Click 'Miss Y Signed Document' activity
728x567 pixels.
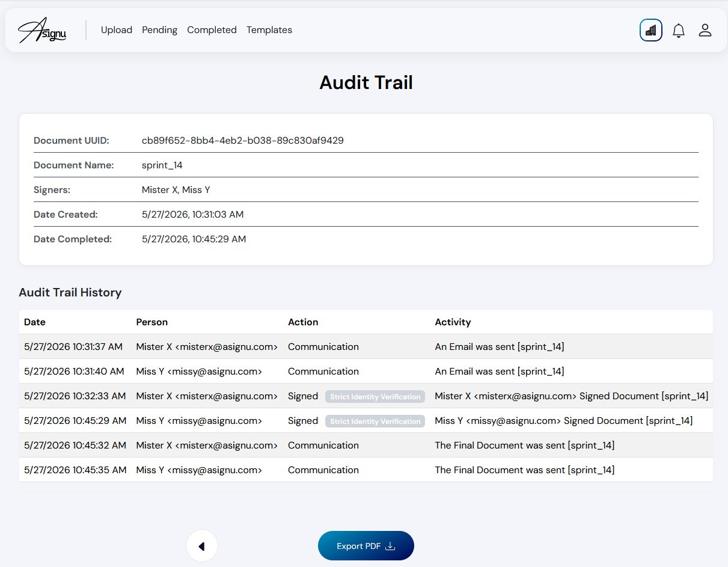pyautogui.click(x=564, y=420)
